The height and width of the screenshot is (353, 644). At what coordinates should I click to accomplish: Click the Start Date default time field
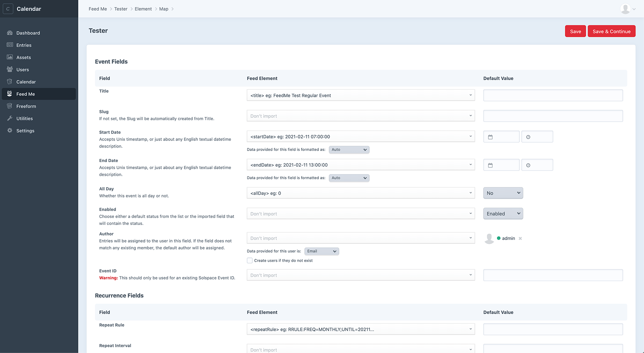tap(537, 137)
